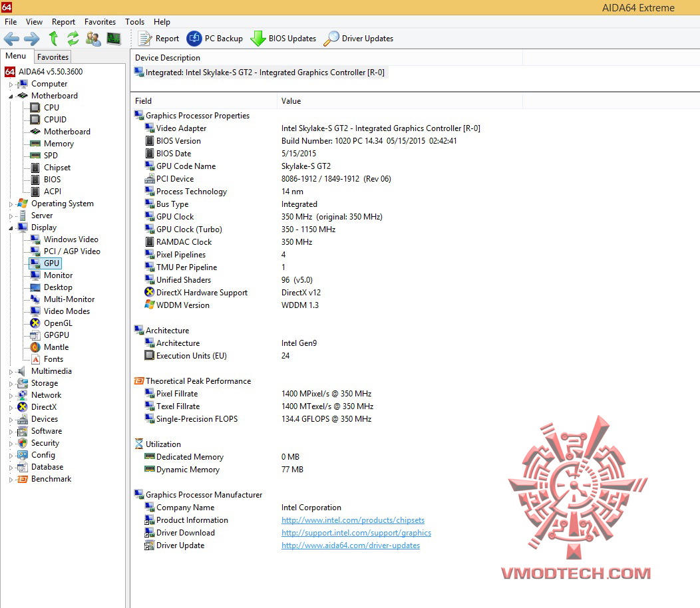Expand the Operating System node
700x608 pixels.
click(11, 204)
